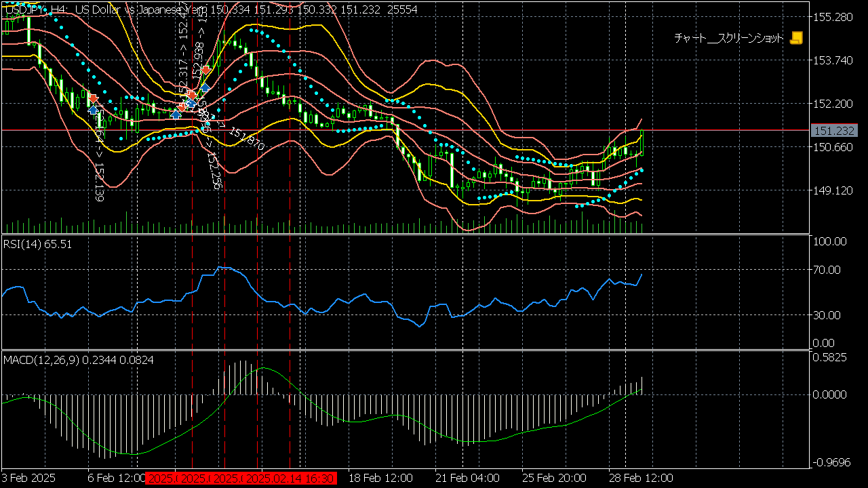Click the チャート__スクリーンショット text label

[728, 39]
